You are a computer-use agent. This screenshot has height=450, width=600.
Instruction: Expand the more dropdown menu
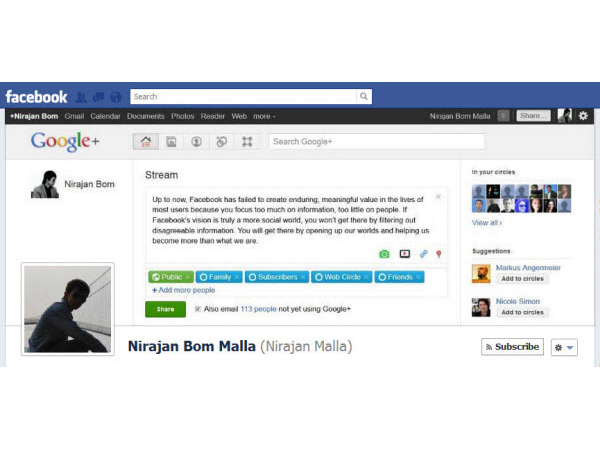pos(264,116)
